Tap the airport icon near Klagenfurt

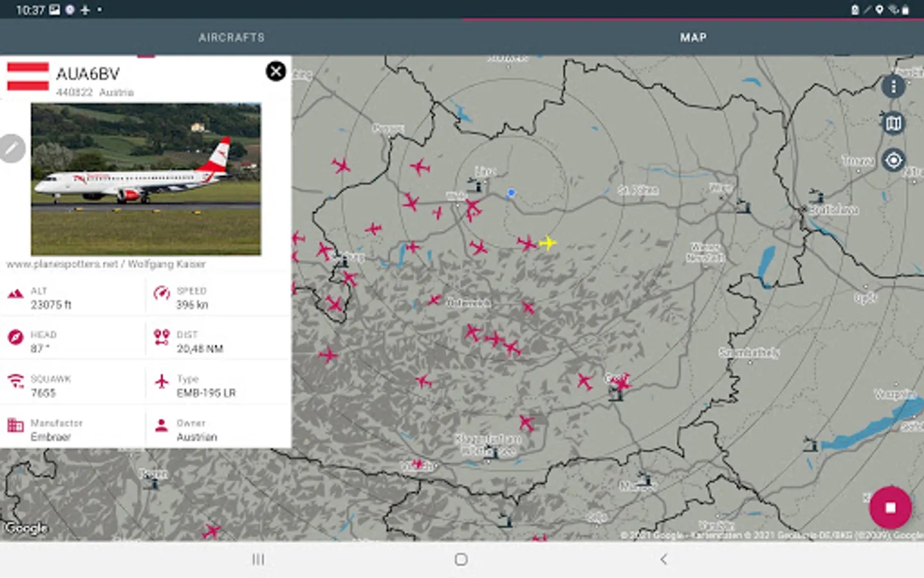tap(490, 451)
